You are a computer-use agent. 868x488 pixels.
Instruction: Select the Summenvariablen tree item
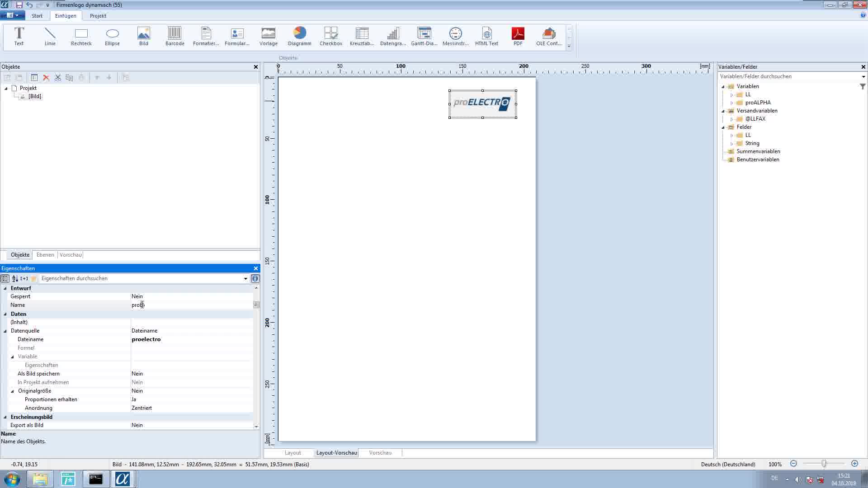click(x=758, y=151)
